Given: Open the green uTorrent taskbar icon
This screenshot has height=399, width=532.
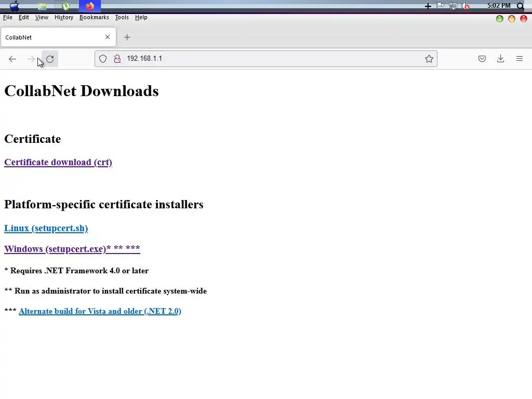Looking at the screenshot, I should (x=66, y=6).
